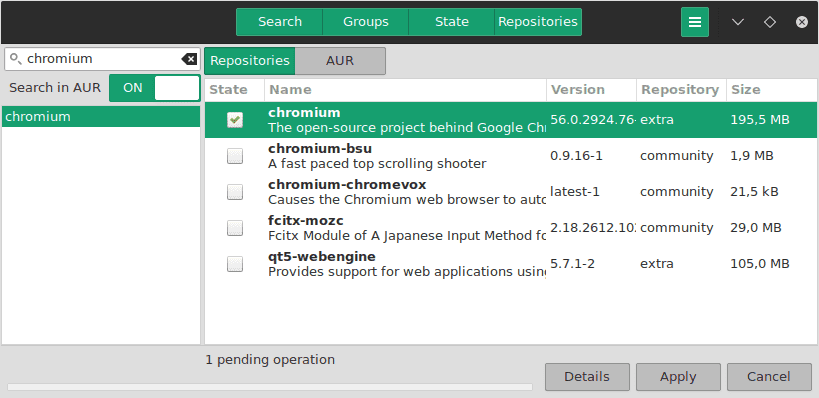The image size is (819, 398).
Task: Click the magnifier icon in the search field
Action: click(x=16, y=58)
